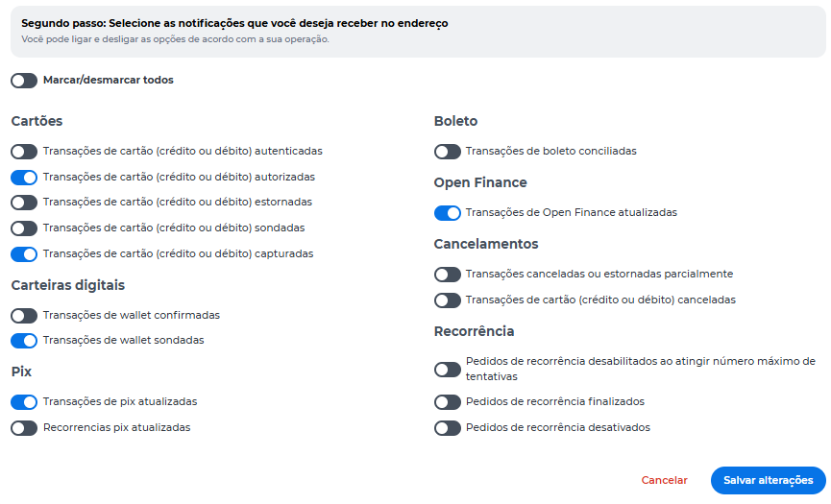Enable canceladas ou estornadas parcialmente toggle
The image size is (831, 504).
[x=448, y=275]
